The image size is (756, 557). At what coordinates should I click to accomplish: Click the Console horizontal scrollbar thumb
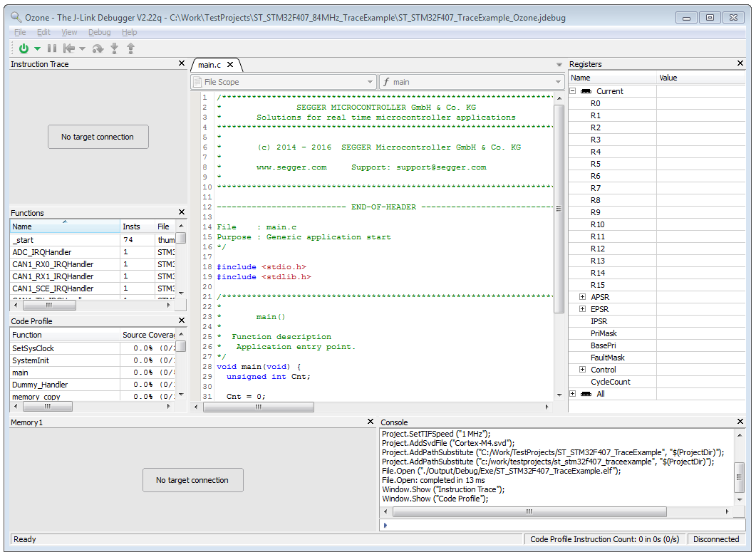(529, 511)
